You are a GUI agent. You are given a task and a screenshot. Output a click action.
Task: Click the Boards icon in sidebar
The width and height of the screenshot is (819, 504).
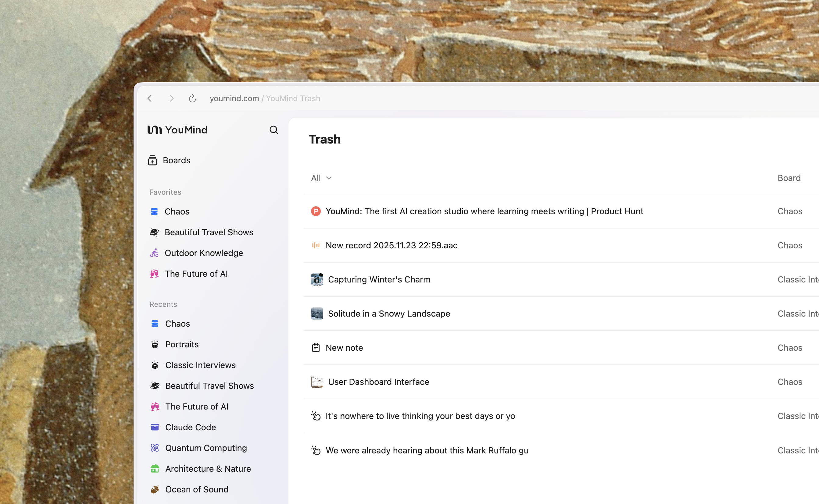coord(152,160)
